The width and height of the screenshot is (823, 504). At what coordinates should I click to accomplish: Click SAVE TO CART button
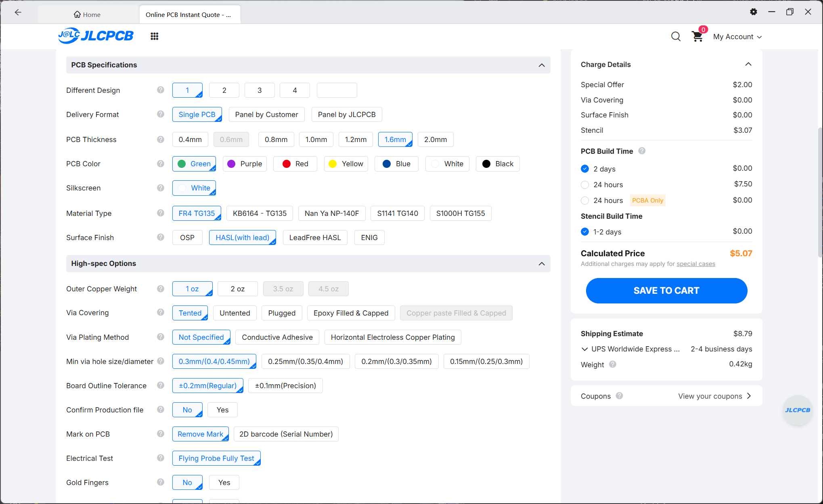coord(666,291)
